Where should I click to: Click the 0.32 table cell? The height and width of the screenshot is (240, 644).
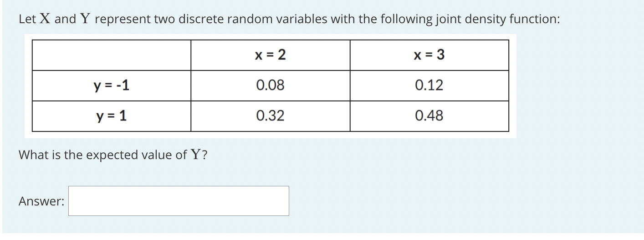pos(271,116)
